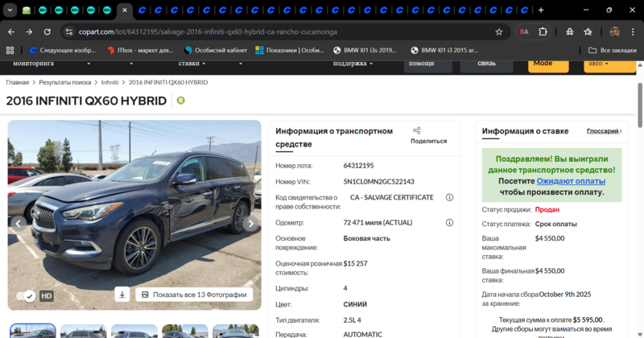Go forward in browser history
This screenshot has height=338, width=644.
click(x=29, y=31)
